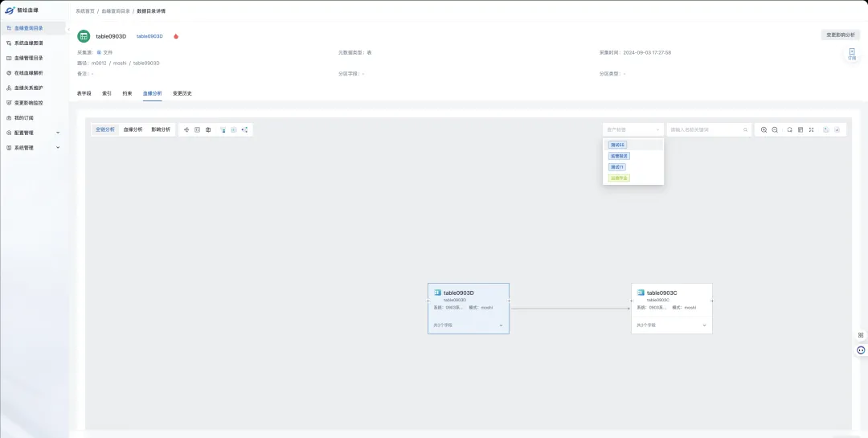Screen dimensions: 868x438
Task: Click the layout panel icon beside refresh
Action: click(x=800, y=129)
